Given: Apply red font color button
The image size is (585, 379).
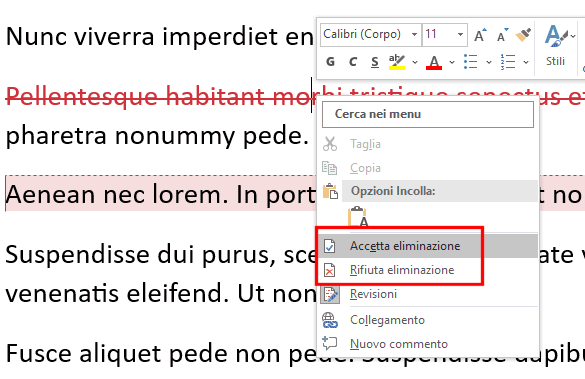Looking at the screenshot, I should click(x=434, y=62).
